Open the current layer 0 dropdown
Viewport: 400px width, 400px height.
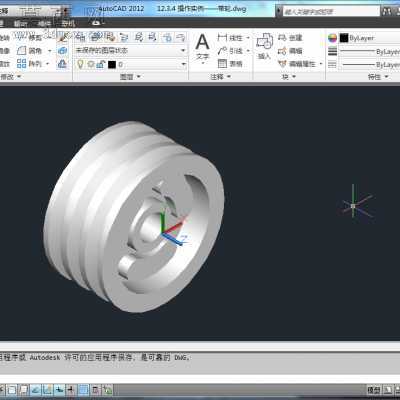pos(131,64)
